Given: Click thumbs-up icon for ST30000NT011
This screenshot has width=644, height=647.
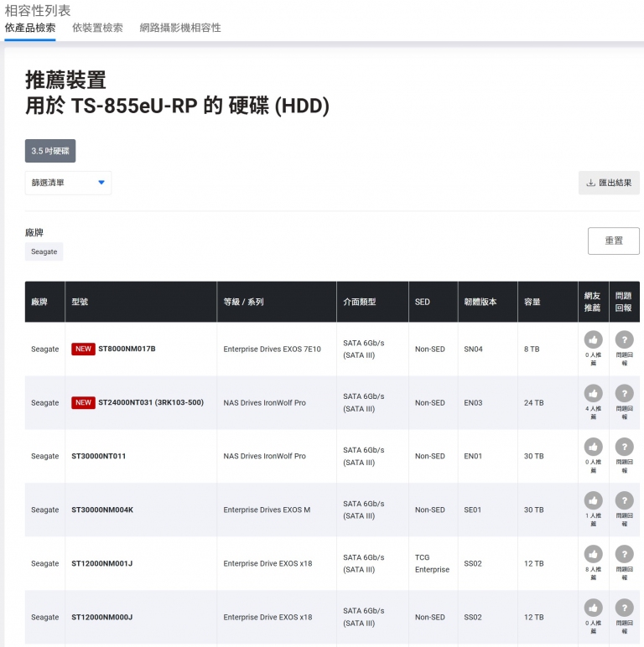Looking at the screenshot, I should coord(593,447).
